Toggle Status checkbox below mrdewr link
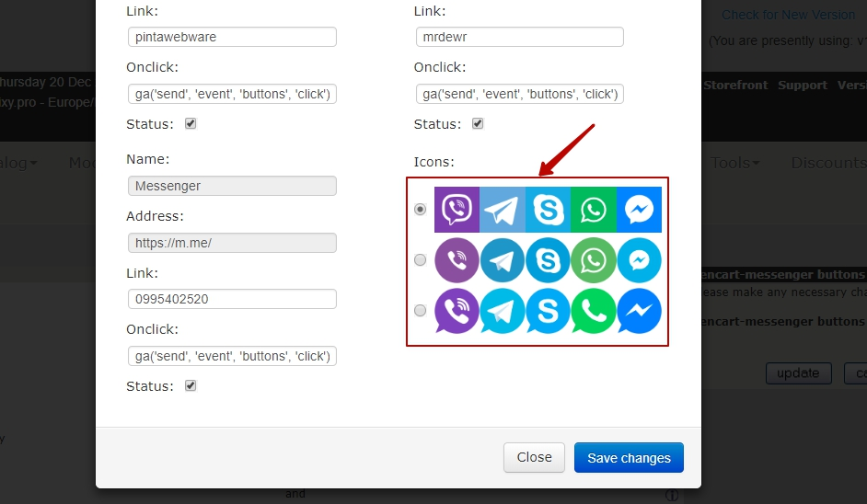867x504 pixels. click(478, 123)
